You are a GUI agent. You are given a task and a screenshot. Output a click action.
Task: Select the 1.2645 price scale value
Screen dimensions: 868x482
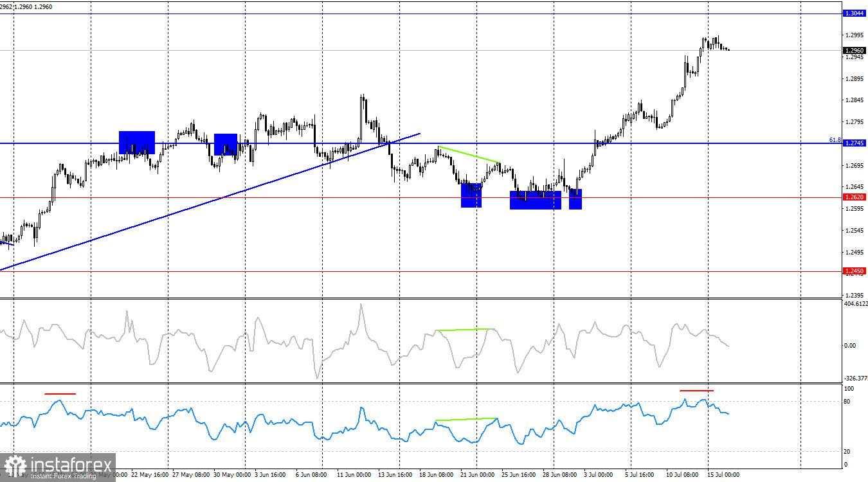point(854,187)
